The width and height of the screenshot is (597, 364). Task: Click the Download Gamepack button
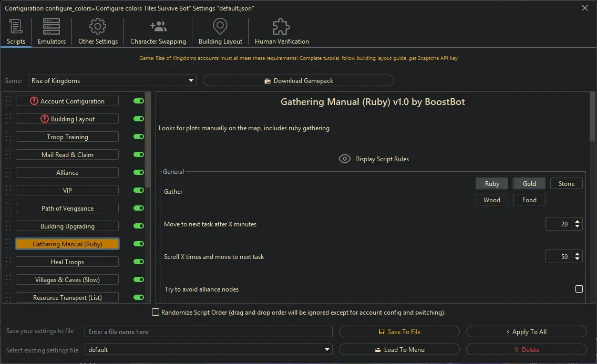[x=298, y=80]
